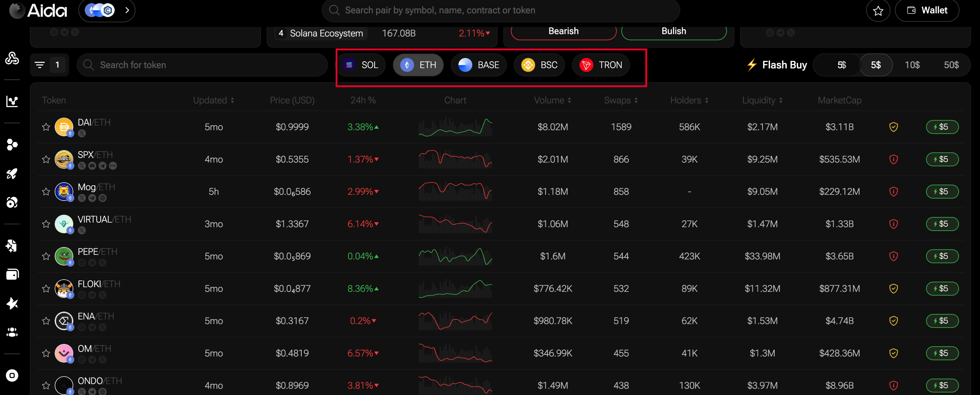Open favorites star icon in header
Screen dimensions: 980x395
point(878,11)
